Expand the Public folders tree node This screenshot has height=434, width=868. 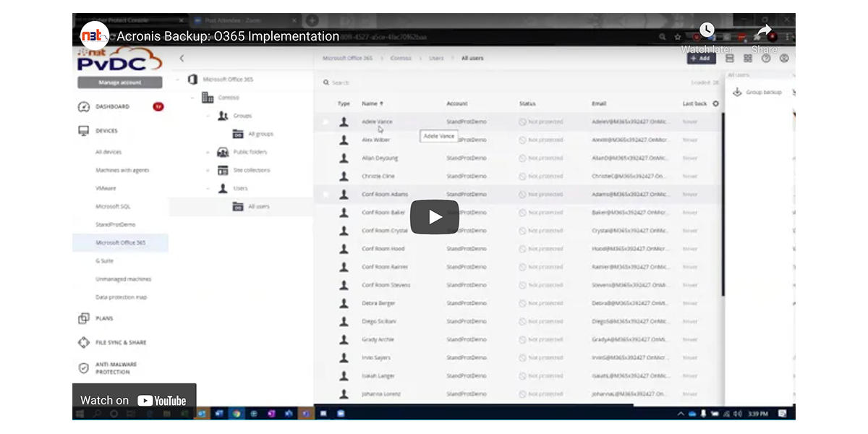pyautogui.click(x=208, y=152)
